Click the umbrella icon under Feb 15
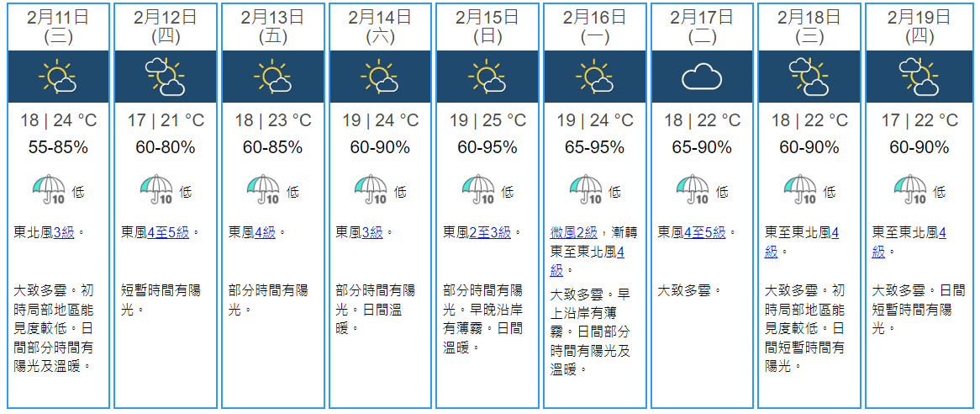This screenshot has height=414, width=980. (x=478, y=190)
